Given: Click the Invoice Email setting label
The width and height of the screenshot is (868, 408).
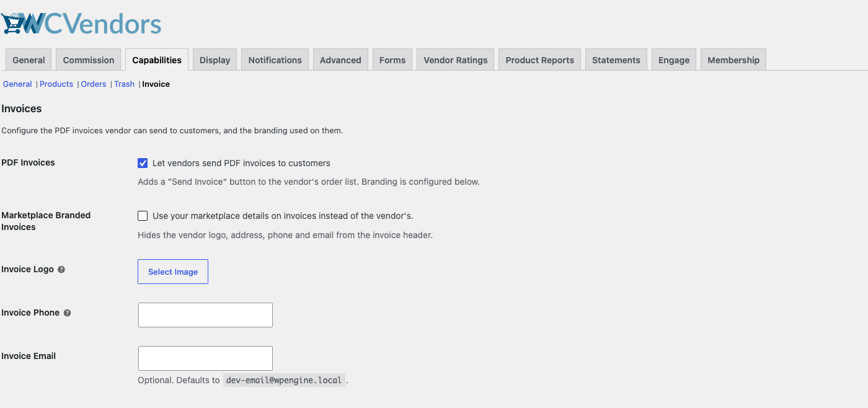Looking at the screenshot, I should [29, 356].
